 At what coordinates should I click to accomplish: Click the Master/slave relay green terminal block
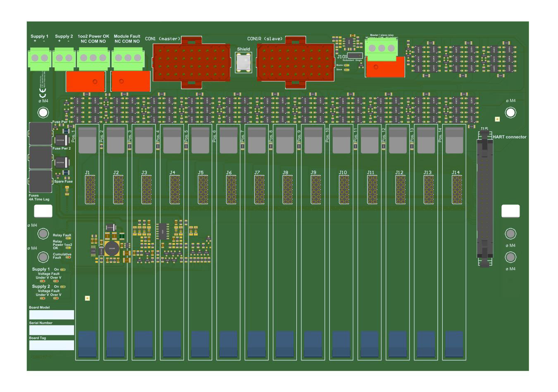pos(381,49)
